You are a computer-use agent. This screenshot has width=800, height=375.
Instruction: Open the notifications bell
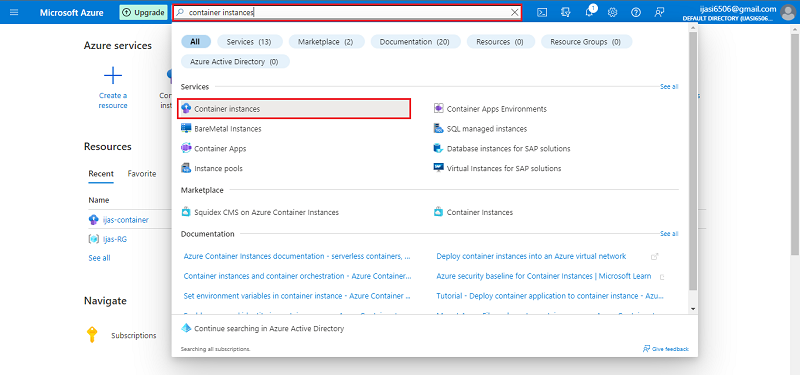[589, 12]
